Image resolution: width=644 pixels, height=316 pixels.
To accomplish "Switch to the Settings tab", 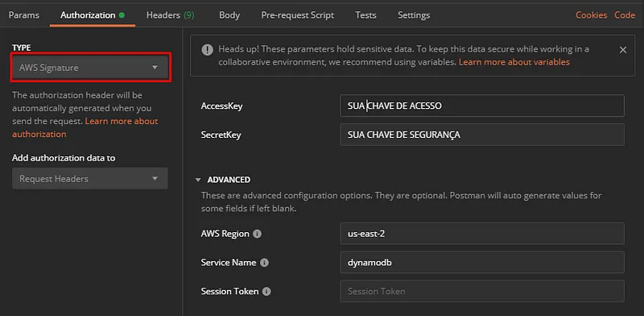I will click(414, 15).
